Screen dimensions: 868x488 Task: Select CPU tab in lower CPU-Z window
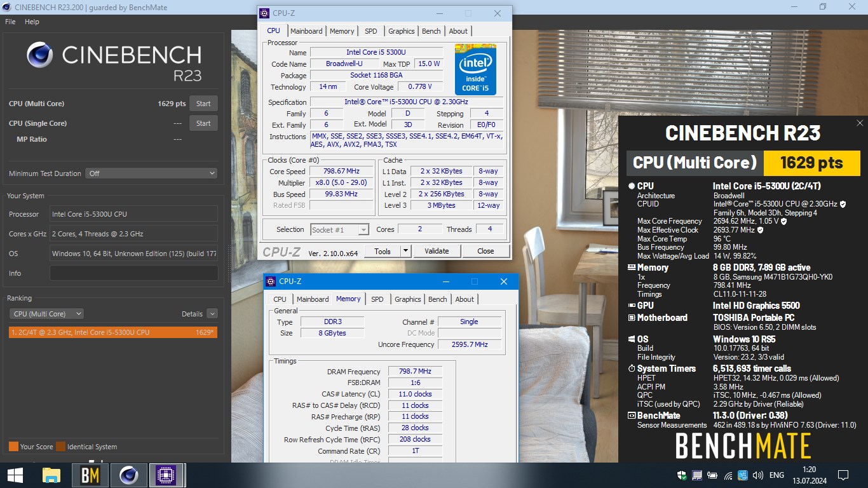tap(280, 299)
